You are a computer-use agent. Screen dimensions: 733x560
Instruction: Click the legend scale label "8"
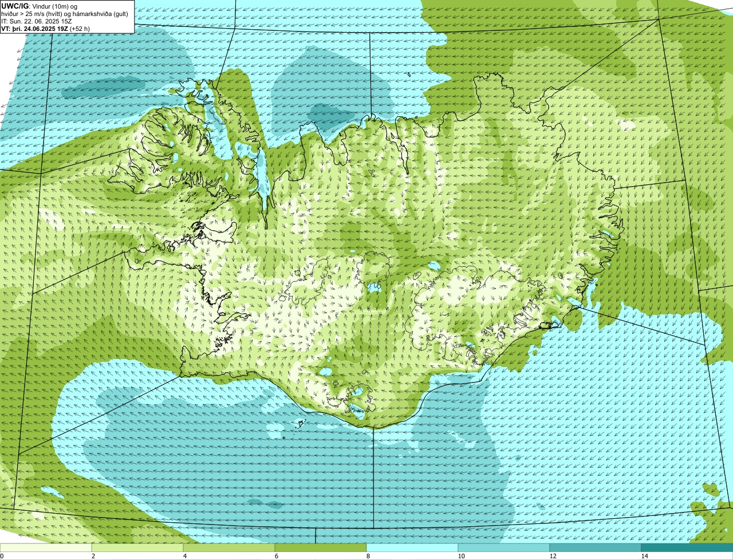pos(368,556)
